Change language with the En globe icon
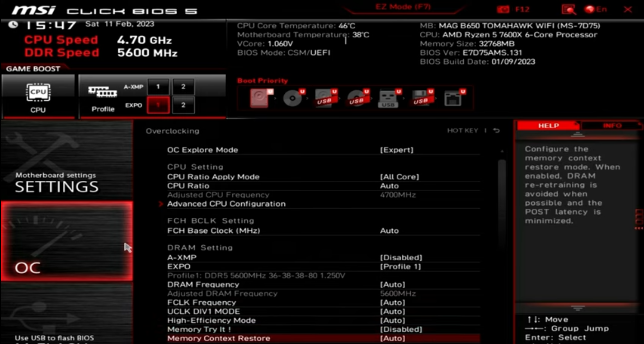This screenshot has width=644, height=344. click(595, 9)
